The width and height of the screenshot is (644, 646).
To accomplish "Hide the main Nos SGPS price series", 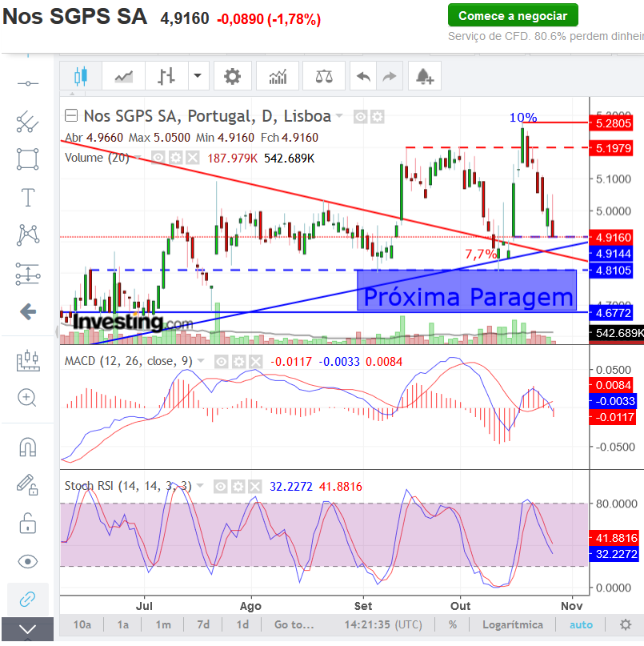I will click(x=360, y=117).
